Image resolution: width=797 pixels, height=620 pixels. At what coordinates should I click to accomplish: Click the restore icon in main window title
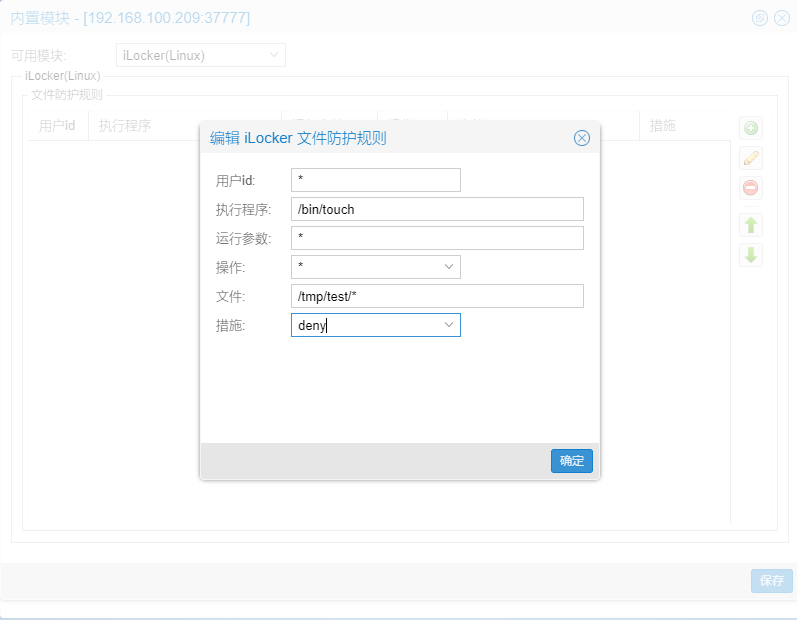(x=759, y=18)
